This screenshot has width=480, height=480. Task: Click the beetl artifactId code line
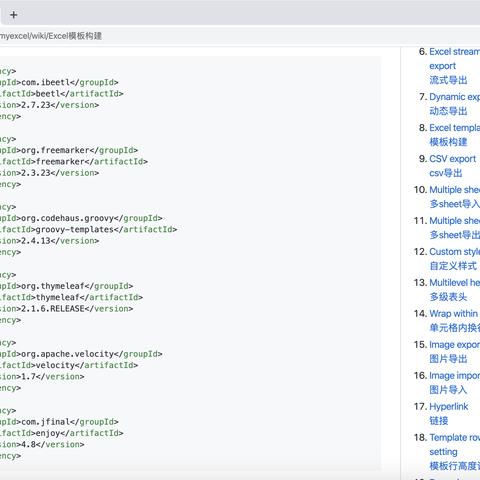pyautogui.click(x=62, y=94)
